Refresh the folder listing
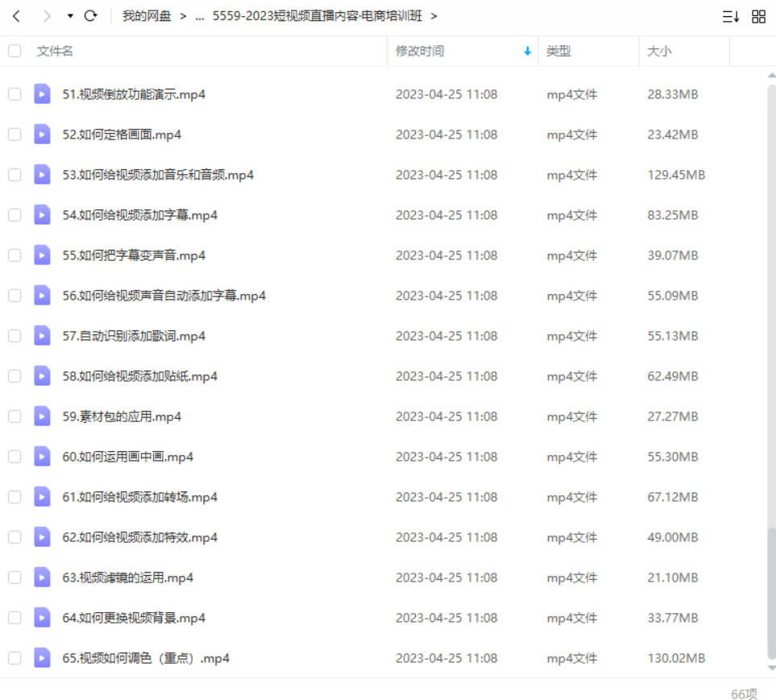The image size is (776, 700). click(90, 16)
